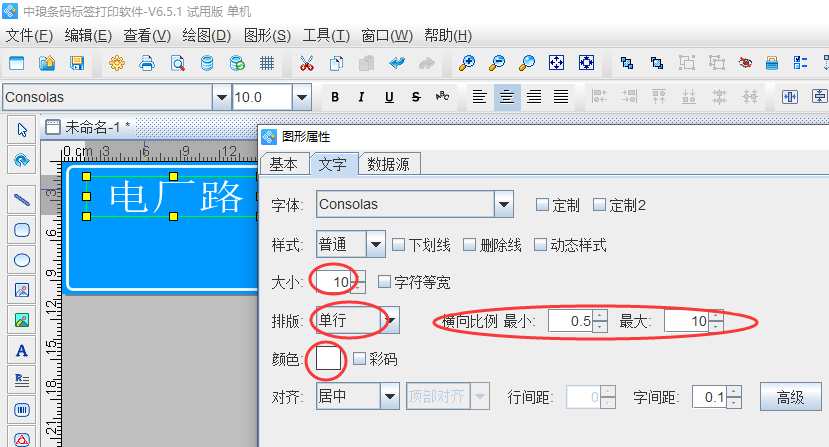Select the ellipse drawing tool

(22, 260)
